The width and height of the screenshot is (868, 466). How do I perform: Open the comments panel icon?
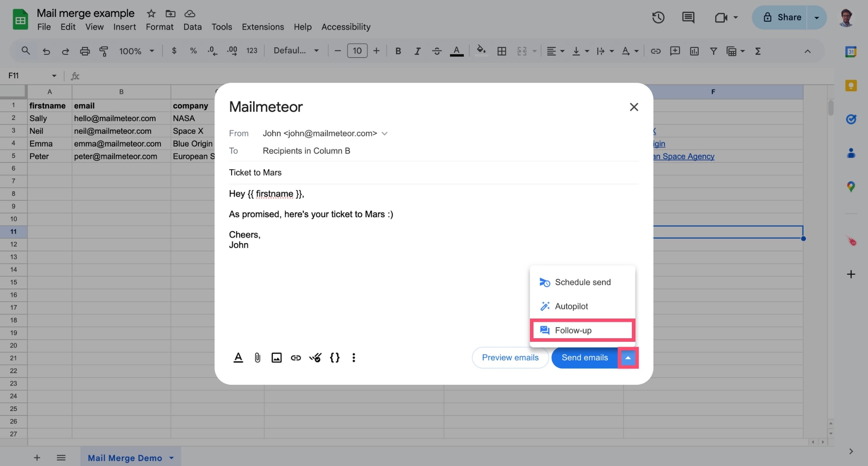point(688,17)
